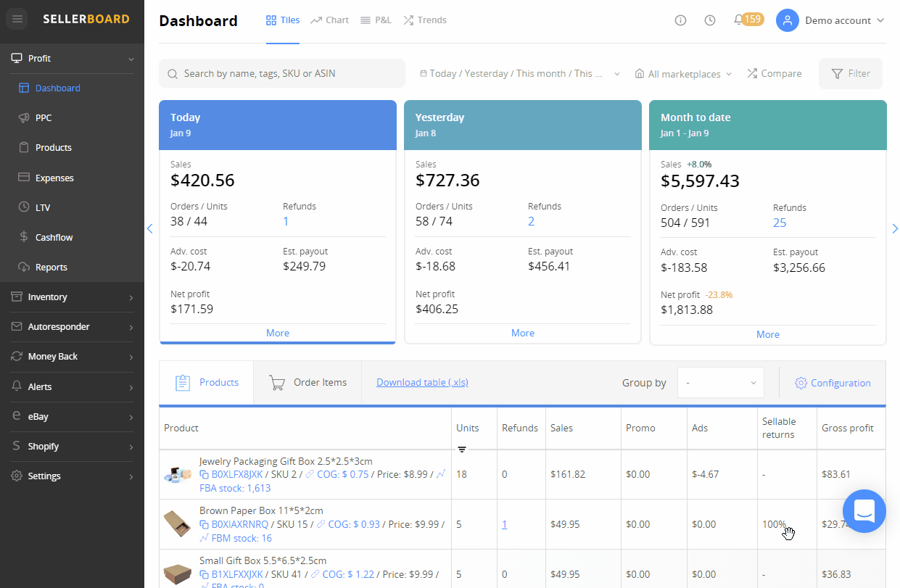
Task: Toggle the hamburger sidebar menu
Action: [x=17, y=19]
